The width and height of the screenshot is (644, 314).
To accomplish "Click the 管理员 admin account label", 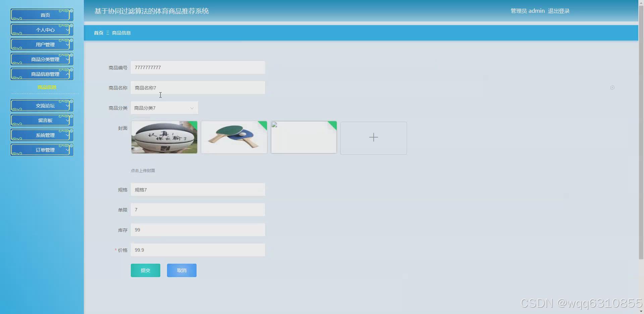I will coord(528,11).
